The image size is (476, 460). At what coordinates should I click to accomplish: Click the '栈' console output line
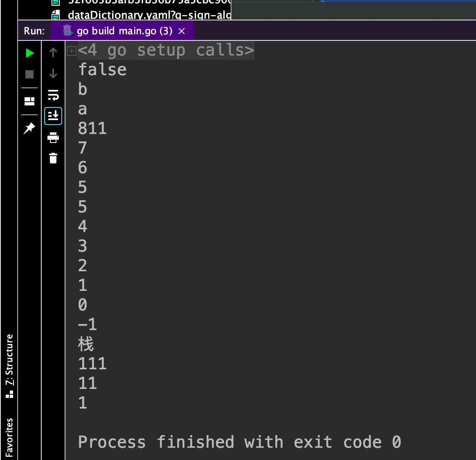pyautogui.click(x=86, y=344)
